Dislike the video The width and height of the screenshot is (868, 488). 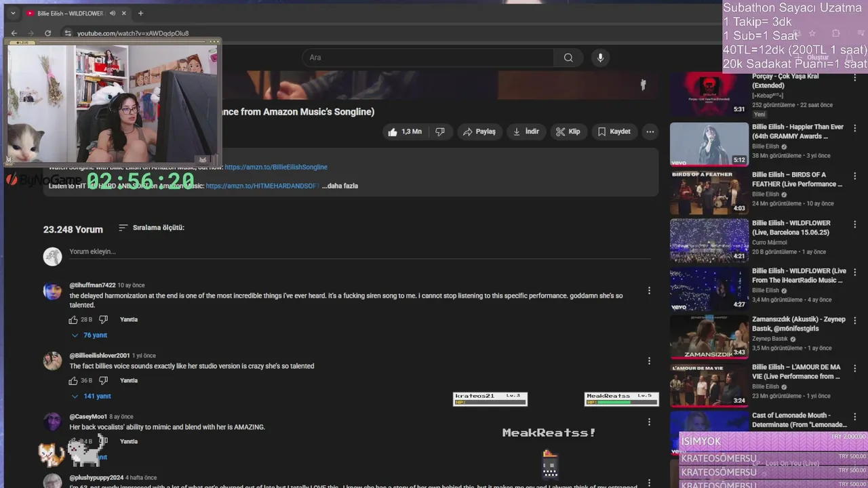tap(440, 131)
